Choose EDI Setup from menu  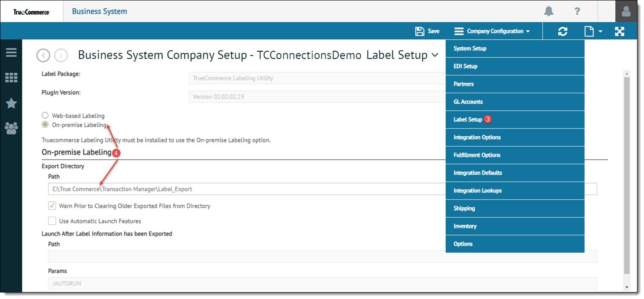tap(515, 66)
